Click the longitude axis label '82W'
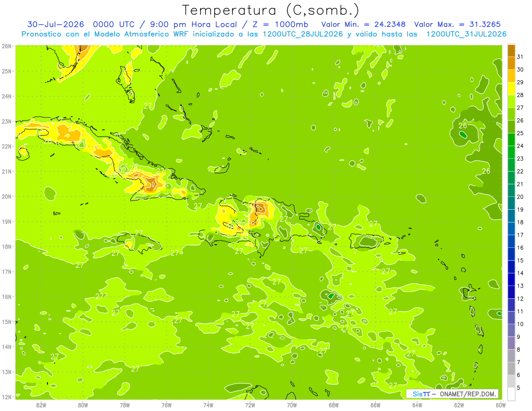Screen dimensions: 532x411 tap(41, 405)
